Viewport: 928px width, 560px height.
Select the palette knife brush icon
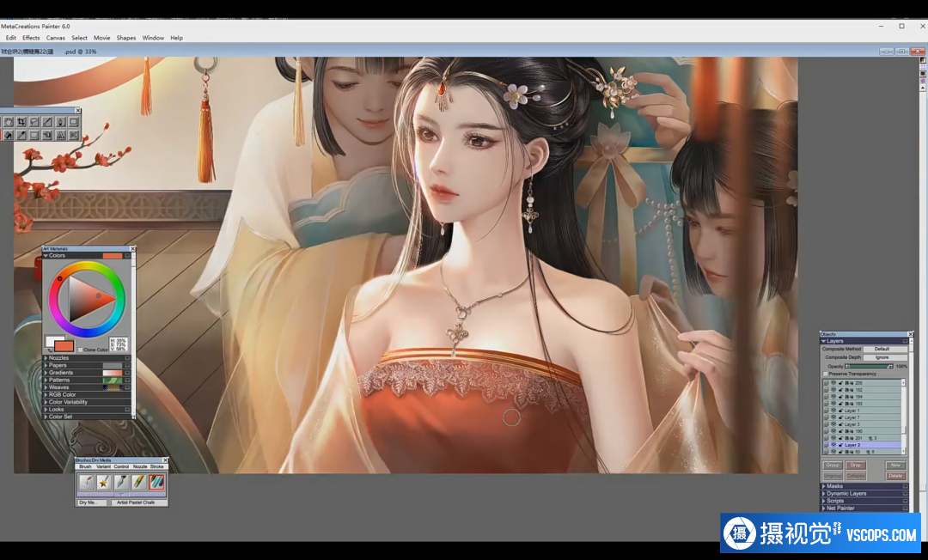(x=121, y=483)
